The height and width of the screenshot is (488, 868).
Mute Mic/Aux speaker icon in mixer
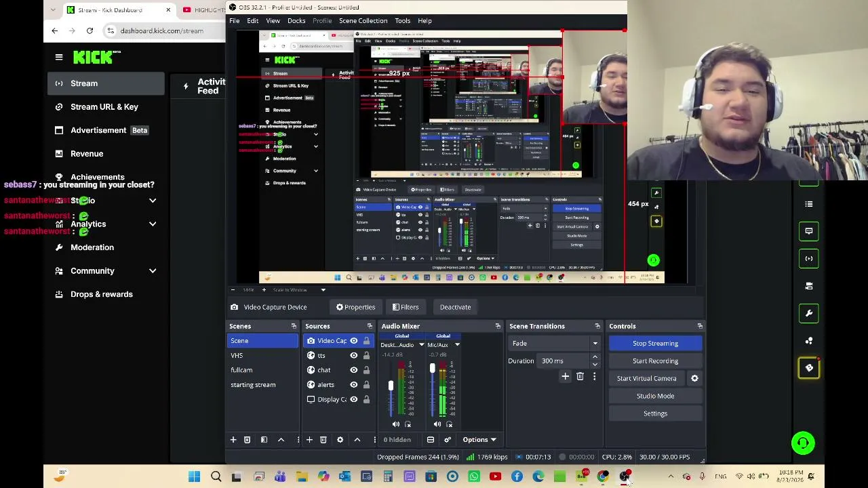437,424
